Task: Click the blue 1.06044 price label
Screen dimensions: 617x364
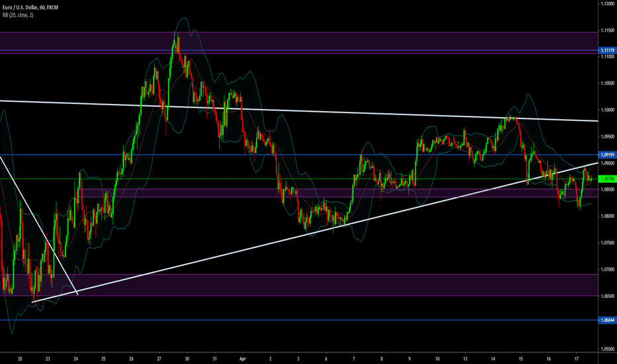Action: point(606,320)
